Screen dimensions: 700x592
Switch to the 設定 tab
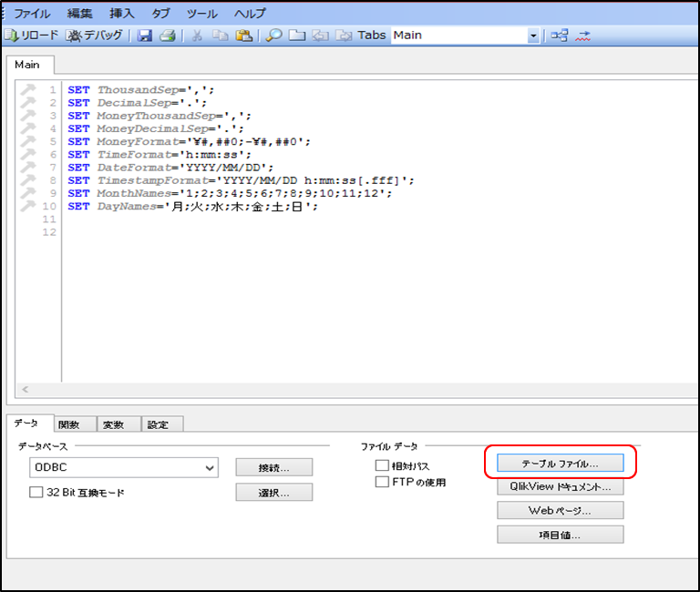pyautogui.click(x=162, y=424)
